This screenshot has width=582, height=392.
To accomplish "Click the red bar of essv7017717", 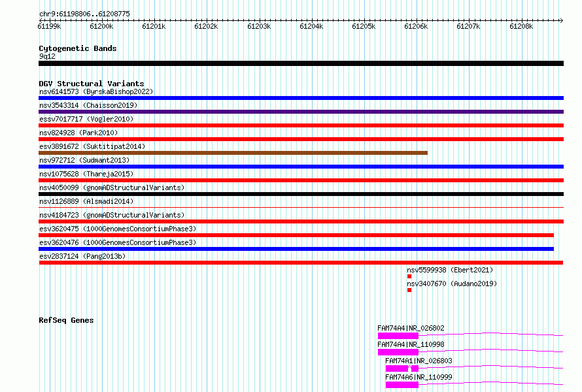I will 301,125.
